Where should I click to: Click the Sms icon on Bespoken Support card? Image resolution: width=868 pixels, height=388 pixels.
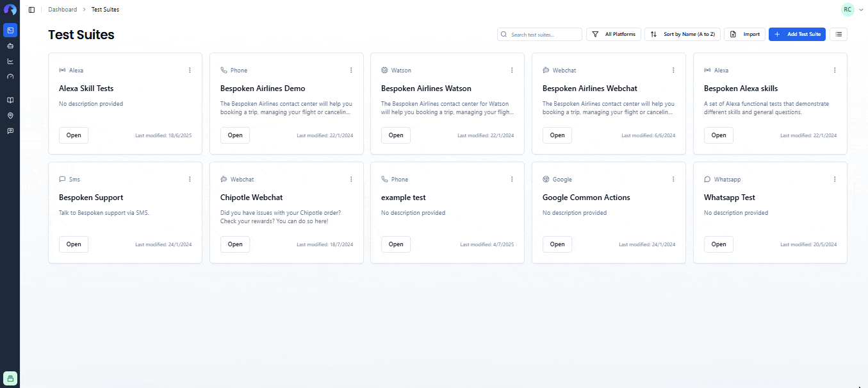(62, 180)
